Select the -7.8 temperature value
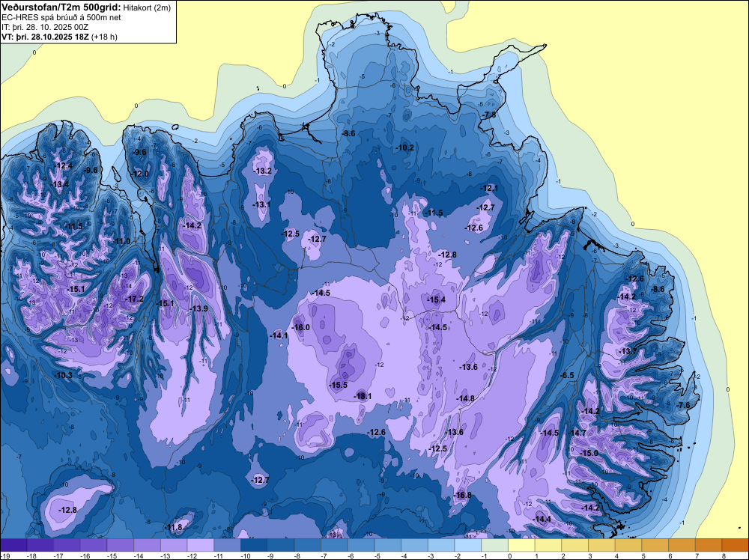The height and width of the screenshot is (560, 749). [488, 115]
